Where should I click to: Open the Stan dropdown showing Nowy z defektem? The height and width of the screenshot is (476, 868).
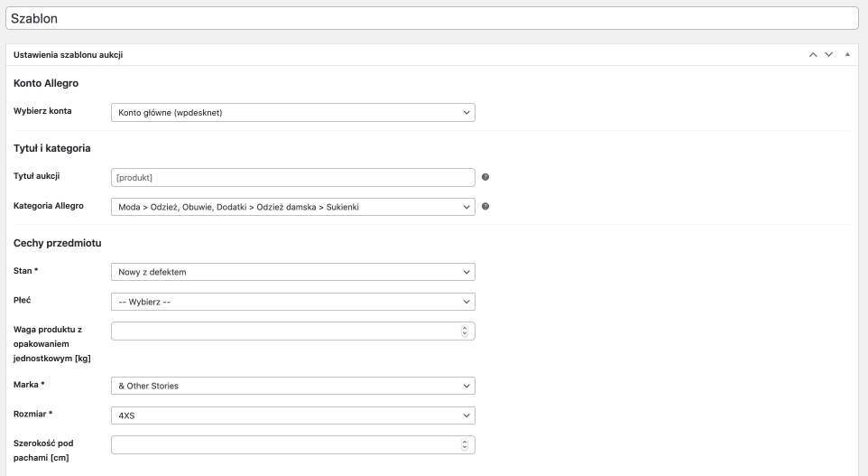coord(293,272)
